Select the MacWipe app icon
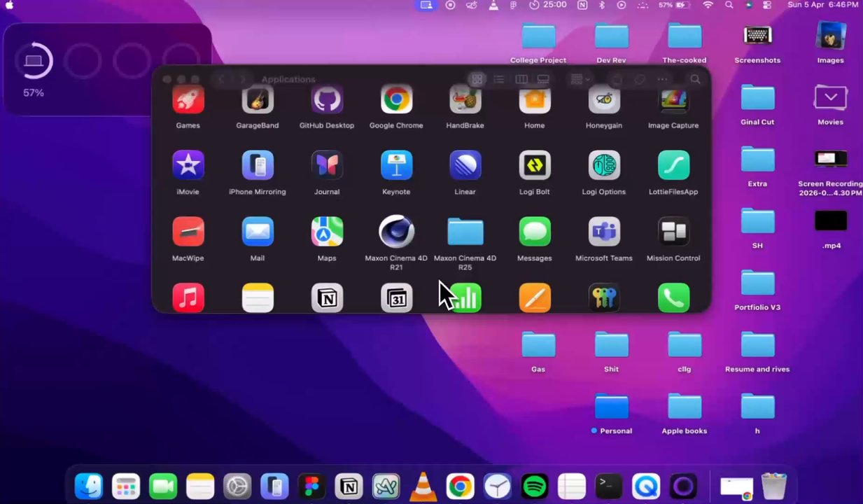The width and height of the screenshot is (863, 504). coord(188,232)
